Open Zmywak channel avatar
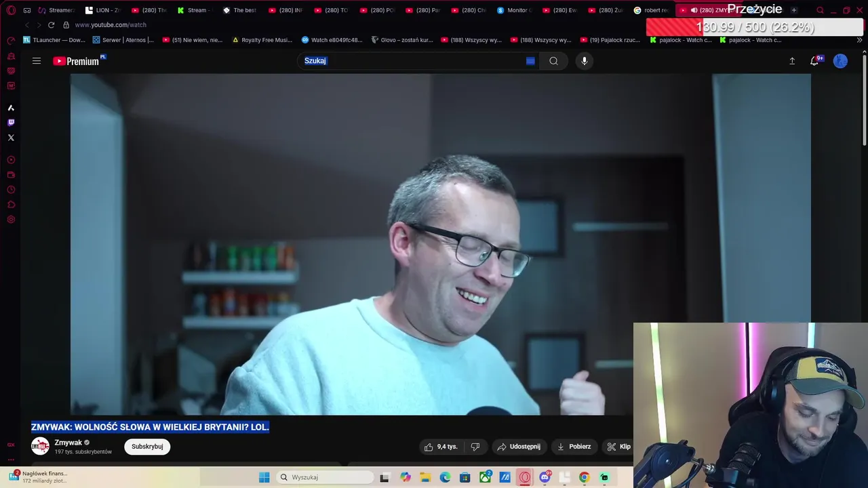 [x=40, y=446]
